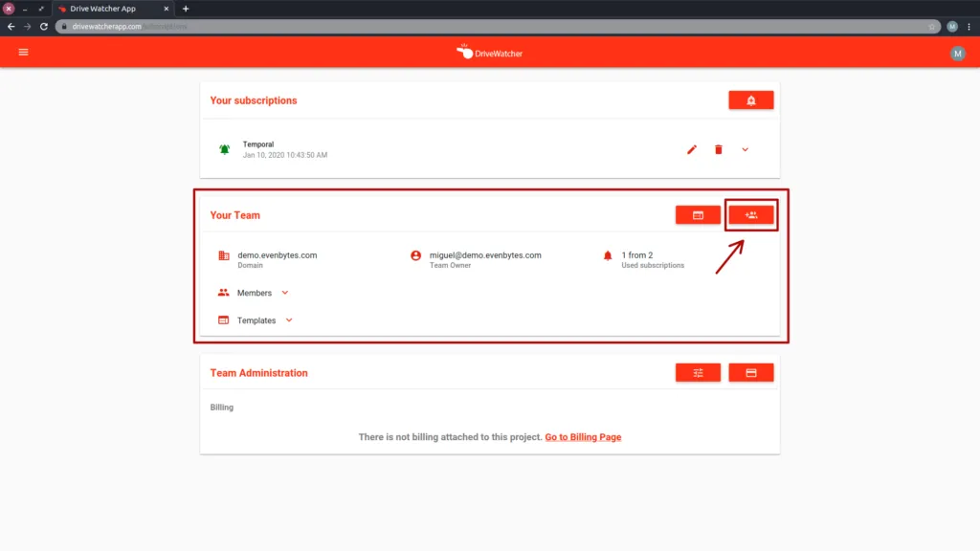Viewport: 980px width, 551px height.
Task: Click the 'Billing' section label
Action: [x=222, y=408]
